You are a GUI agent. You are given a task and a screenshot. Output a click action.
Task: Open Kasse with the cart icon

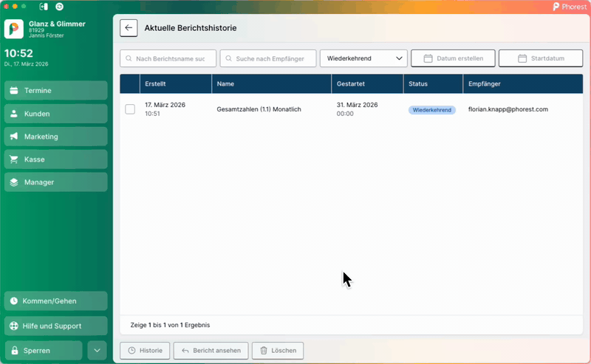tap(56, 159)
